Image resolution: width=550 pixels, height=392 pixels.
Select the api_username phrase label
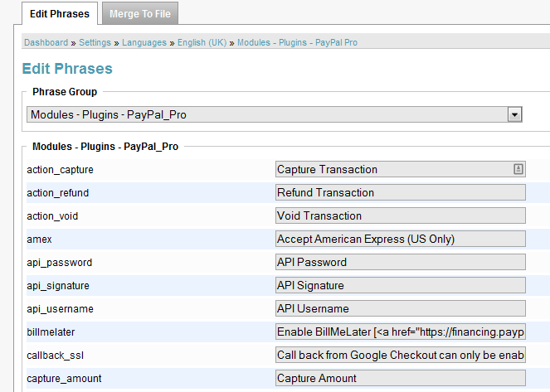pyautogui.click(x=60, y=309)
